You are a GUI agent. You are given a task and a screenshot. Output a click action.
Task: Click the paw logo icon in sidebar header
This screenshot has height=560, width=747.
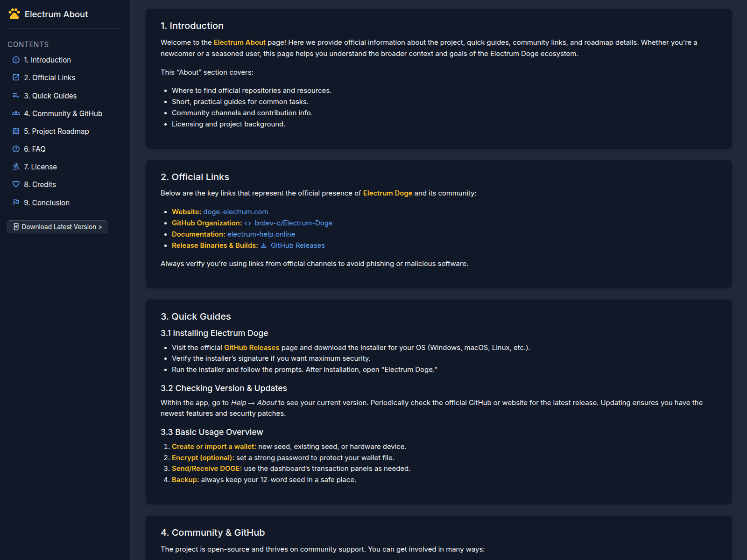tap(14, 14)
